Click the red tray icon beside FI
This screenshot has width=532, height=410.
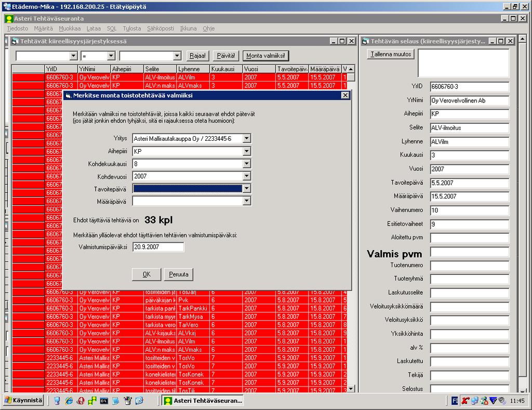coord(465,401)
